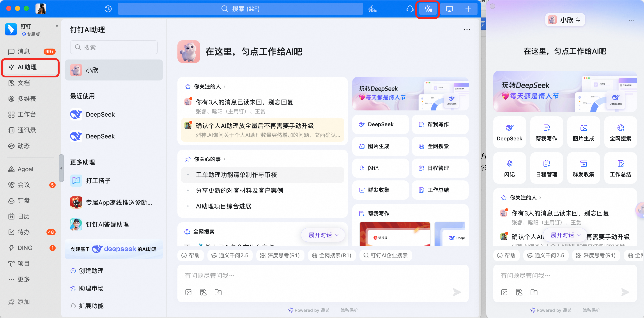Click send arrow in side window input
644x318 pixels.
point(625,292)
